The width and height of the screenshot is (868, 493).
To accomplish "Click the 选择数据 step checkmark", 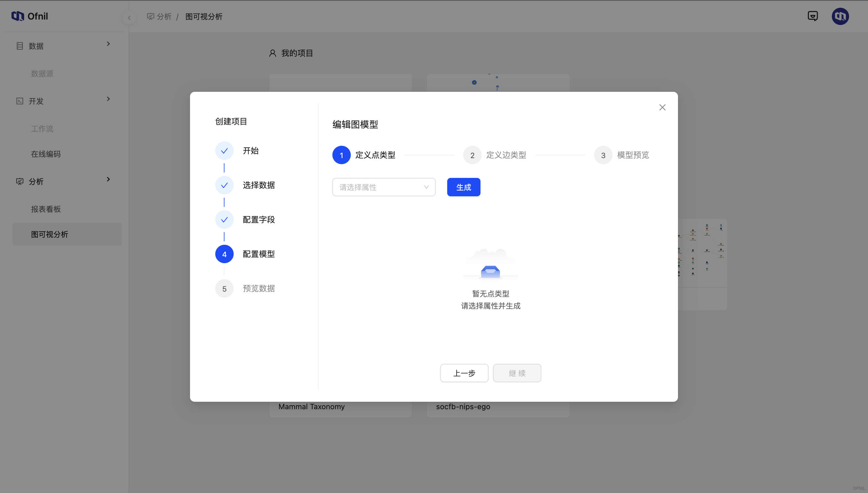I will 224,185.
